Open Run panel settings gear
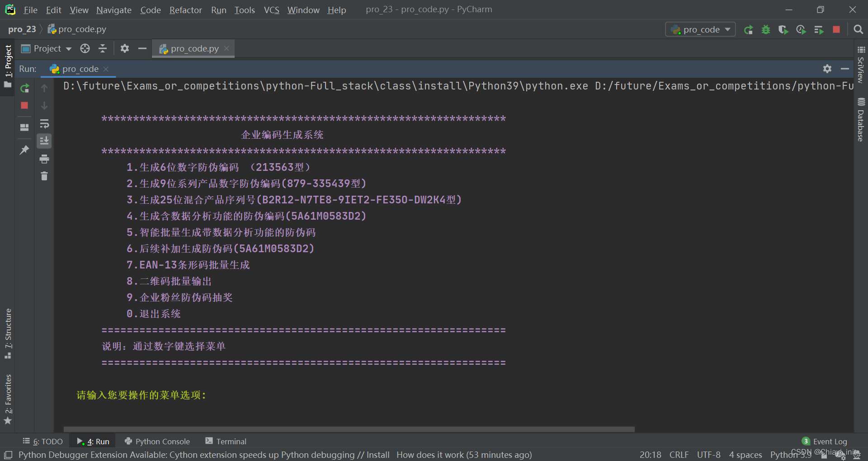The height and width of the screenshot is (461, 868). (827, 69)
